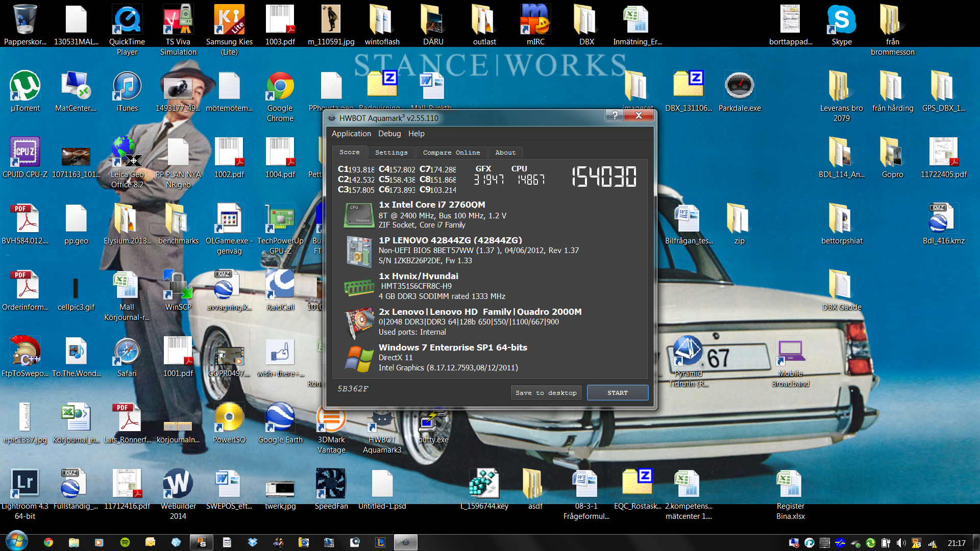Image resolution: width=980 pixels, height=551 pixels.
Task: Click the Windows 7 logo icon
Action: (359, 358)
